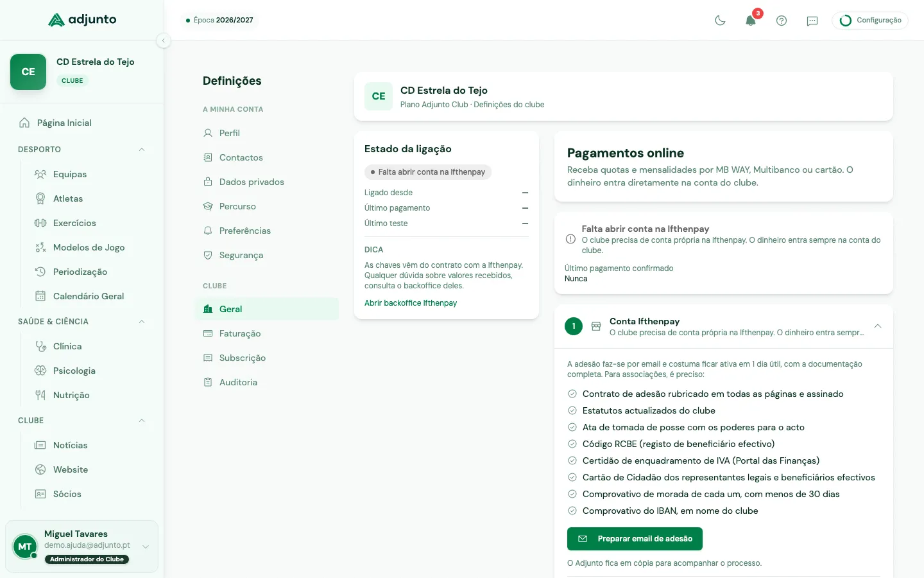Click the CE club avatar in sidebar
This screenshot has width=924, height=578.
click(28, 72)
